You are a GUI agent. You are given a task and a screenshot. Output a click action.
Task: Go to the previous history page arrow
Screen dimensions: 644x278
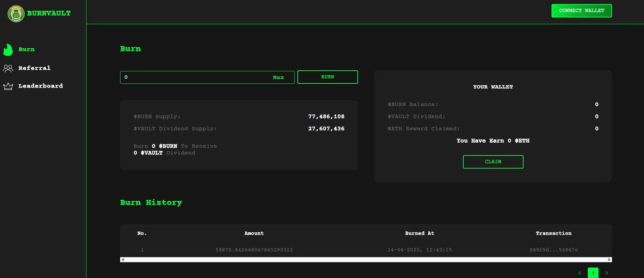click(580, 273)
